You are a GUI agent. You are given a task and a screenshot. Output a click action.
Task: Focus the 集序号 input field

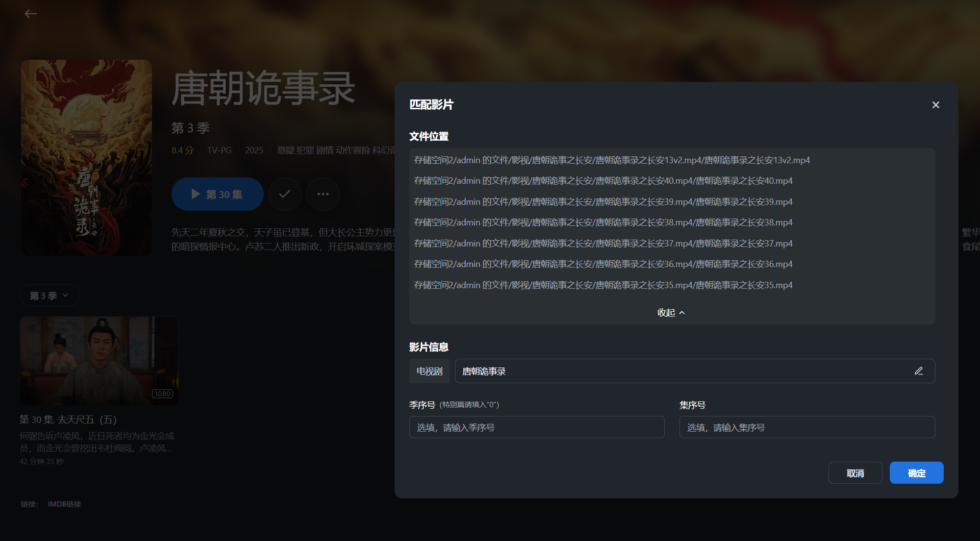point(806,427)
